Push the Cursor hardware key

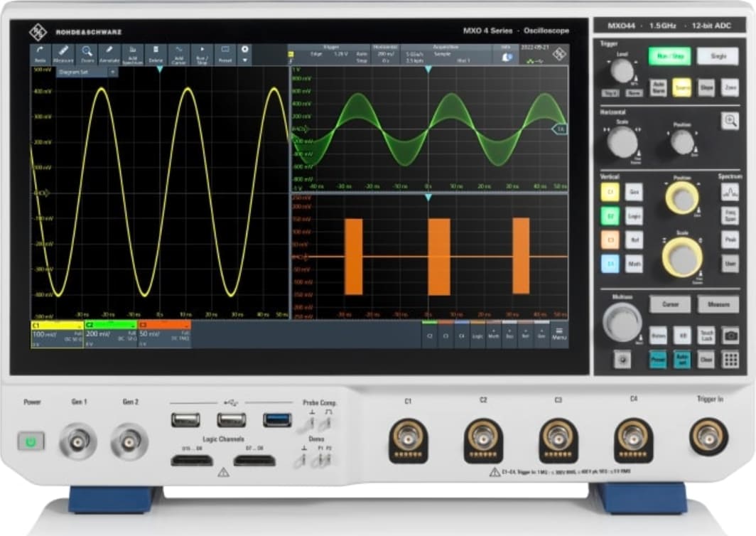pyautogui.click(x=670, y=304)
